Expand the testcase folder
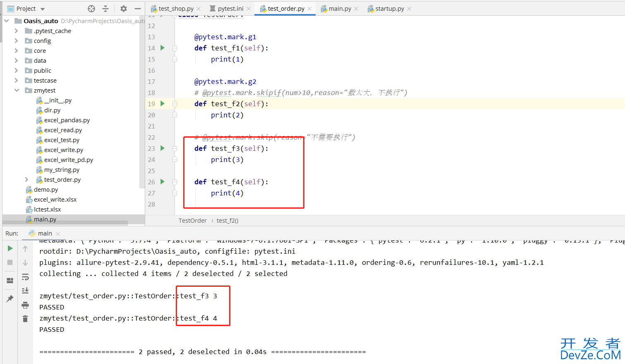Image resolution: width=625 pixels, height=364 pixels. pyautogui.click(x=16, y=81)
